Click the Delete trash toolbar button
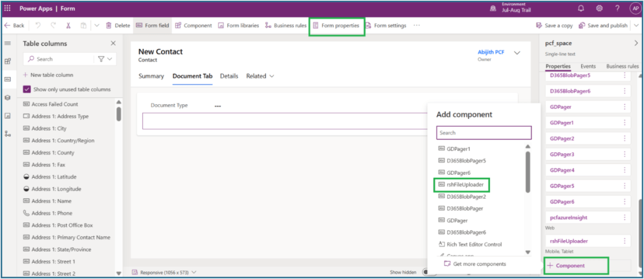Image resolution: width=644 pixels, height=279 pixels. [118, 26]
